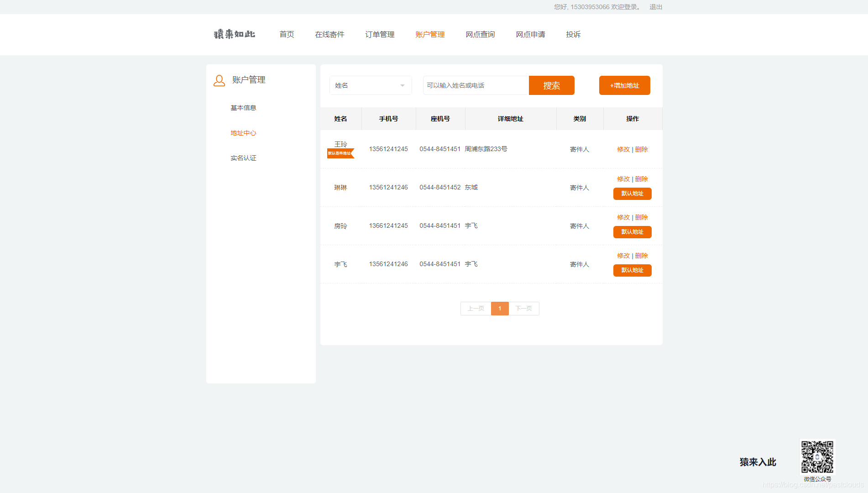
Task: Set the 宇飞 name row as 默认地址
Action: (x=632, y=270)
